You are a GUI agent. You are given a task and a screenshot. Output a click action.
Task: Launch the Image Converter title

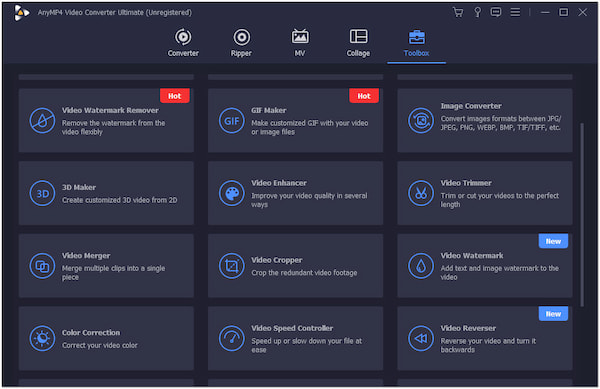click(x=471, y=106)
